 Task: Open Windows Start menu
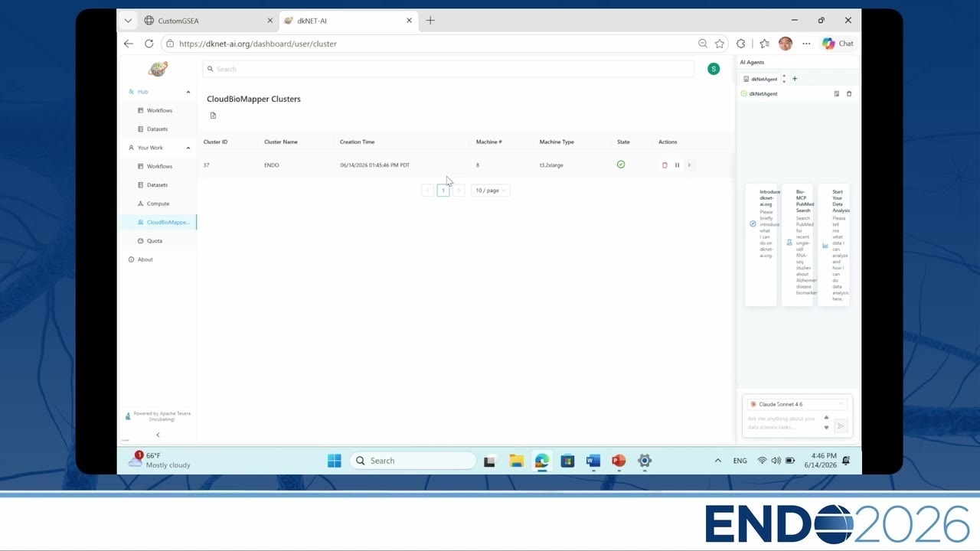(335, 461)
